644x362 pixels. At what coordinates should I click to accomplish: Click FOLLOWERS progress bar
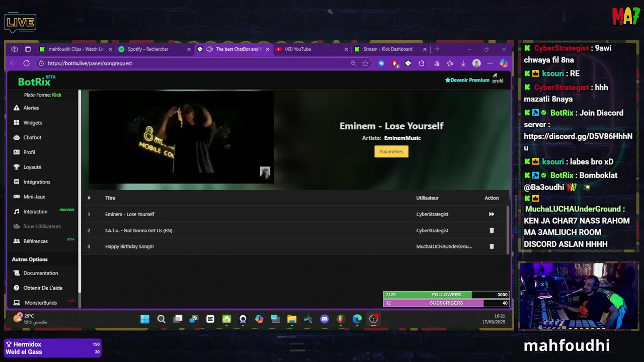pyautogui.click(x=446, y=295)
